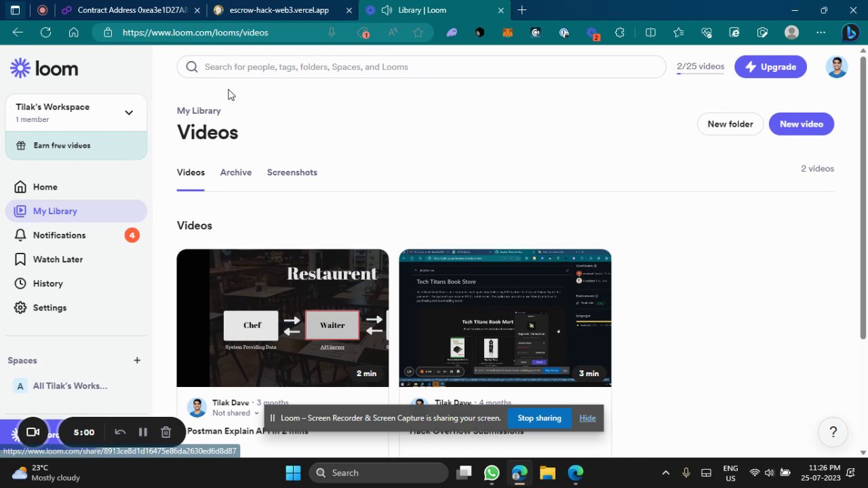Viewport: 868px width, 488px height.
Task: Click the search magnifier icon in Loom
Action: pyautogui.click(x=192, y=66)
